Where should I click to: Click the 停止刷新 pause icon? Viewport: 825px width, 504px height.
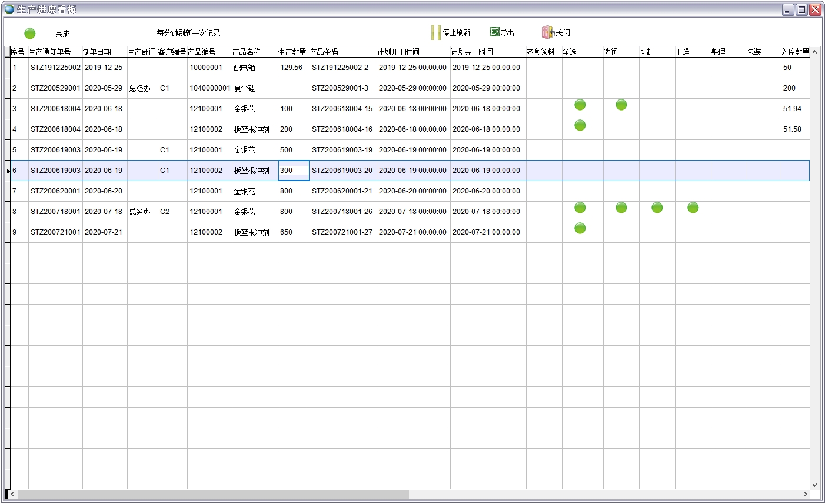pyautogui.click(x=435, y=32)
